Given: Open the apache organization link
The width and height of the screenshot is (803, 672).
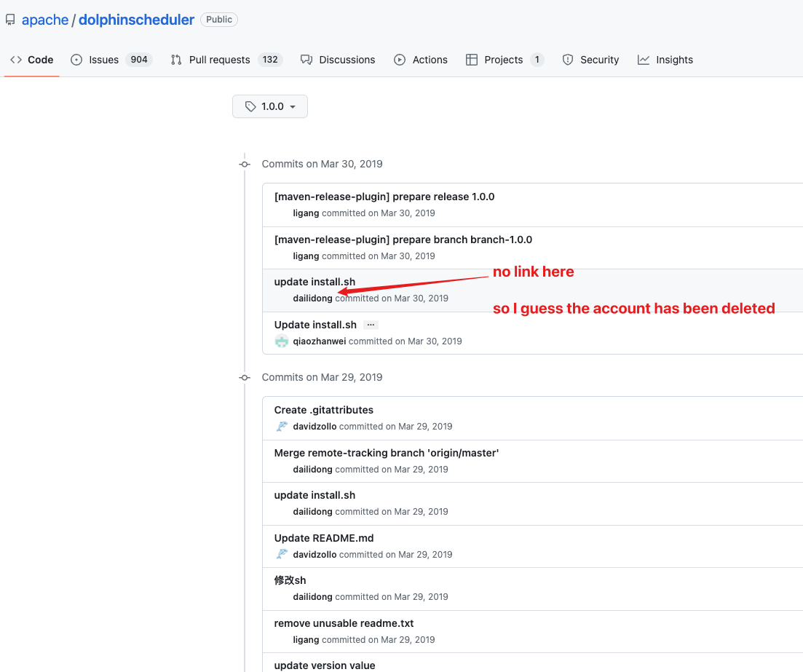Looking at the screenshot, I should (x=45, y=20).
